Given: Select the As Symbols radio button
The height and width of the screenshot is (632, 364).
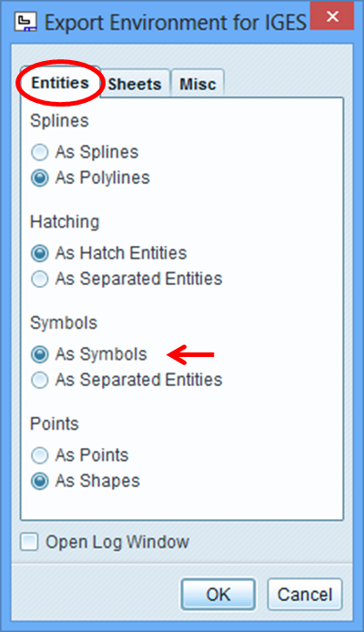Looking at the screenshot, I should click(x=89, y=354).
